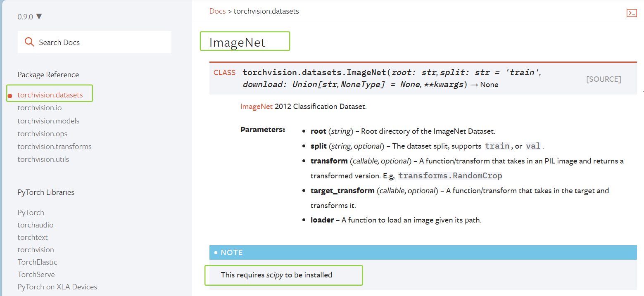The width and height of the screenshot is (644, 296).
Task: Click torchvision.datasets text in breadcrumb
Action: coord(266,11)
